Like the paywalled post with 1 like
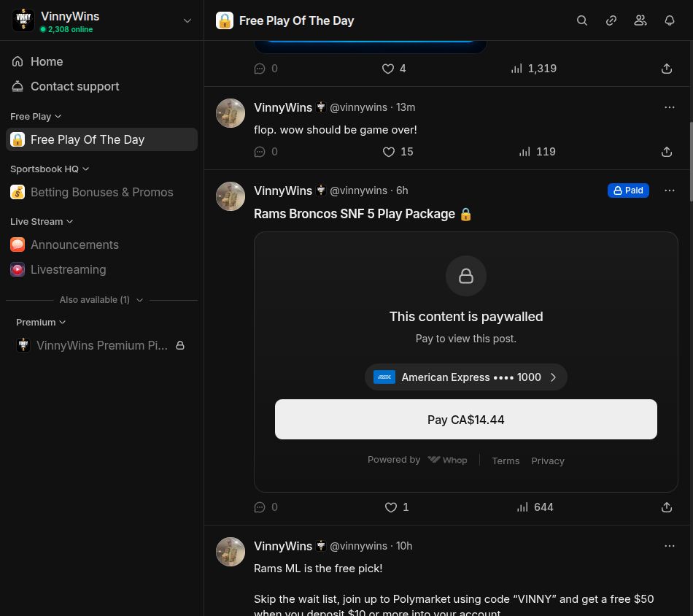Screen dimensions: 693x616 coord(391,507)
